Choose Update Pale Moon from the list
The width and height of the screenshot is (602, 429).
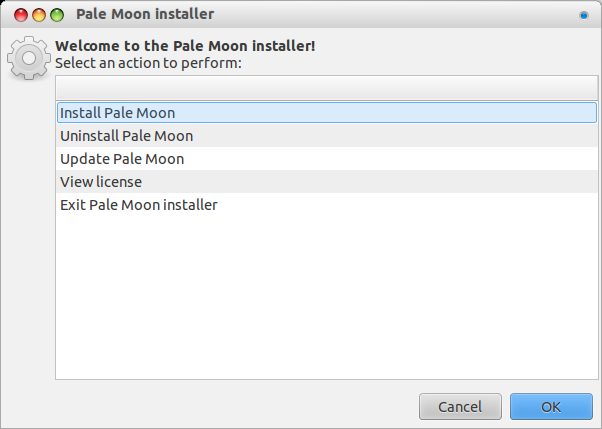point(327,159)
